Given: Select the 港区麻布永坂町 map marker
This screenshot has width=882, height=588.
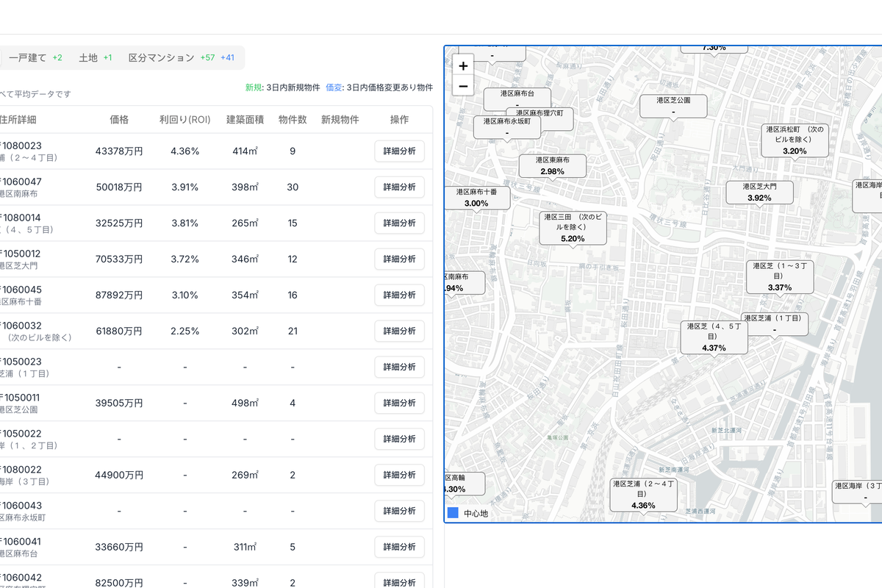Looking at the screenshot, I should point(507,126).
